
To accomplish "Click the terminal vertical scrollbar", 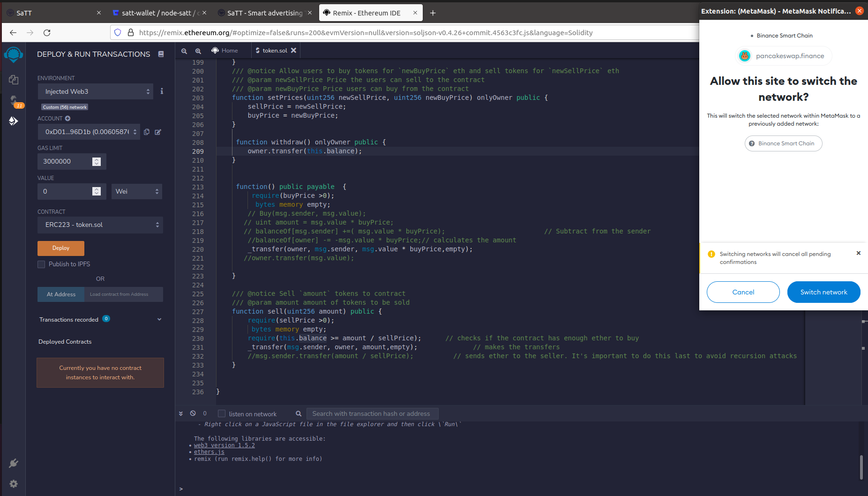I will (861, 467).
